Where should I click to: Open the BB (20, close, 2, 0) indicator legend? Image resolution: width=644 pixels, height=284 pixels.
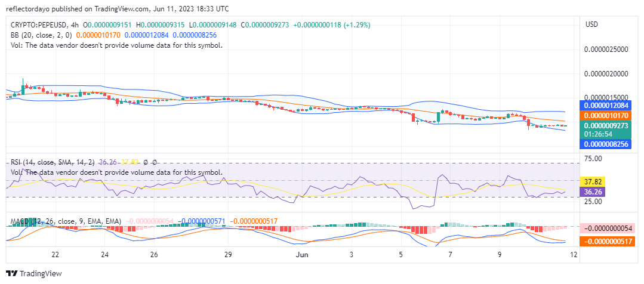pos(42,35)
